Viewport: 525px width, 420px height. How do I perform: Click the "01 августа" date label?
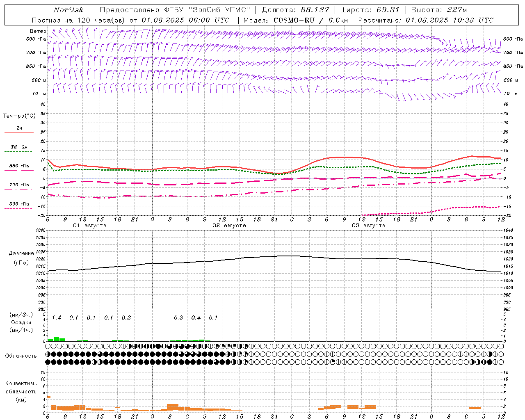[90, 226]
